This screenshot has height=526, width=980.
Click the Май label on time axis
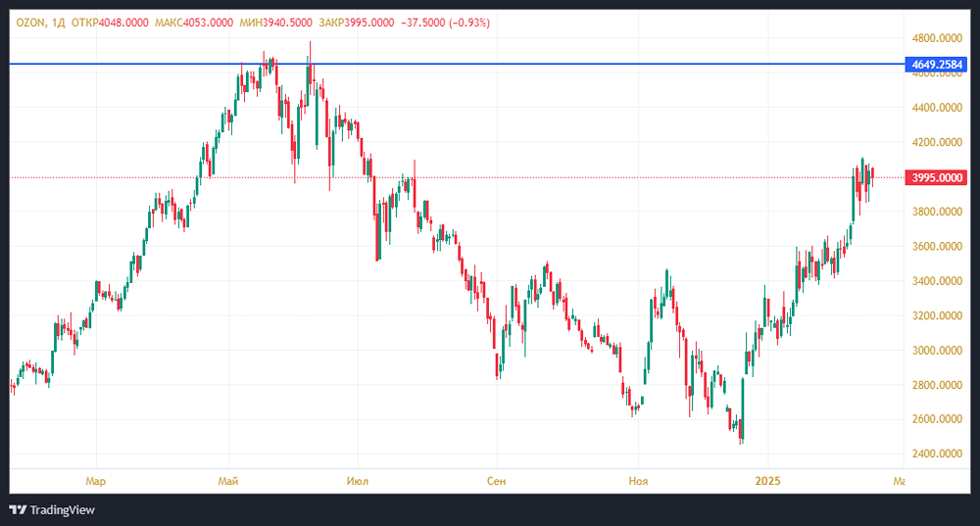coord(229,481)
